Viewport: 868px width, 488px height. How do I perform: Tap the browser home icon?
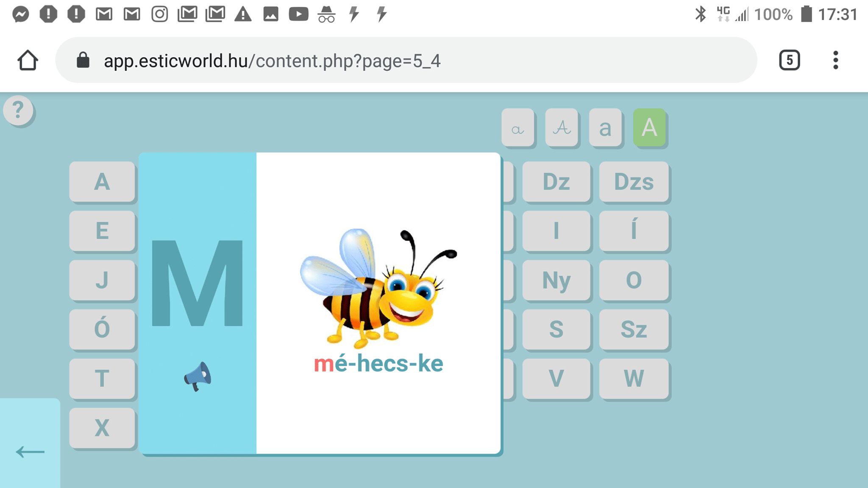[28, 60]
